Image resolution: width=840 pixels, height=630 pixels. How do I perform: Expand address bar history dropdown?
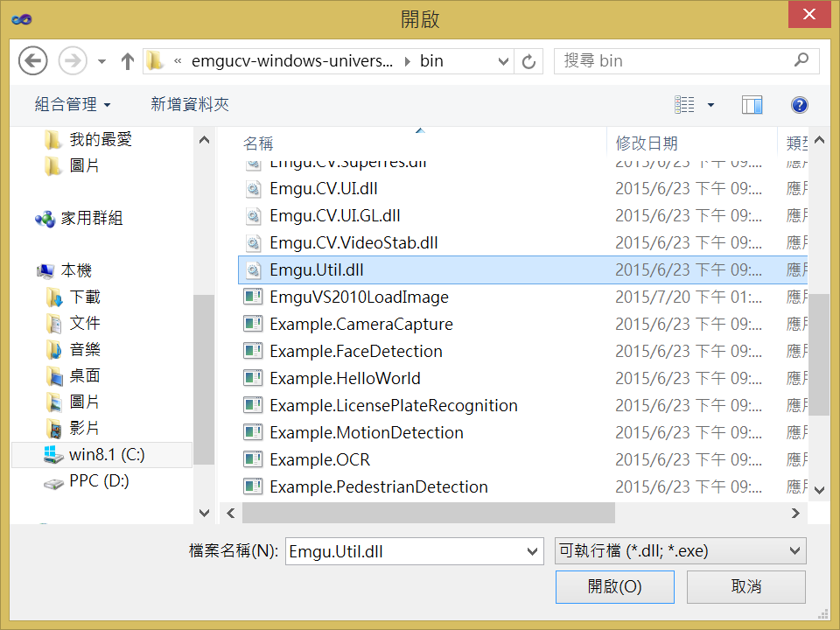coord(503,61)
